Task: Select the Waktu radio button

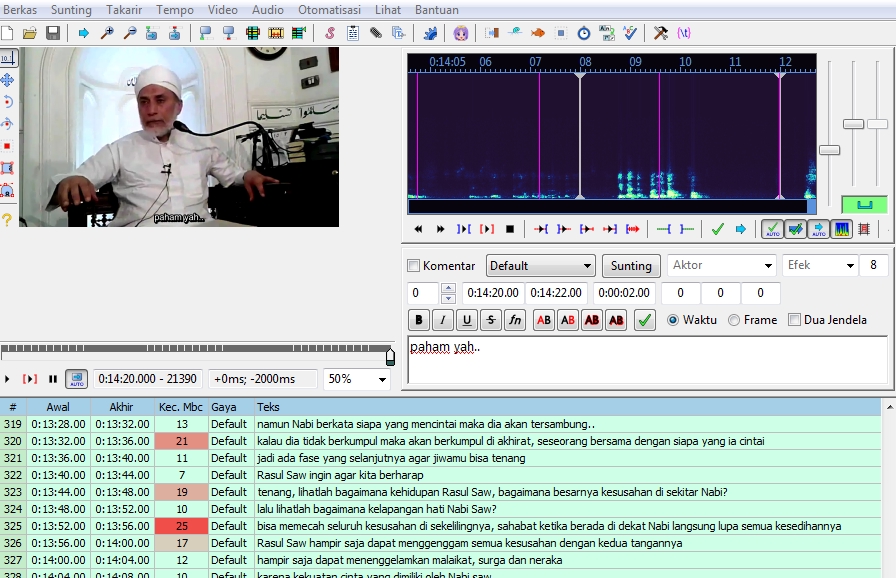Action: click(673, 320)
